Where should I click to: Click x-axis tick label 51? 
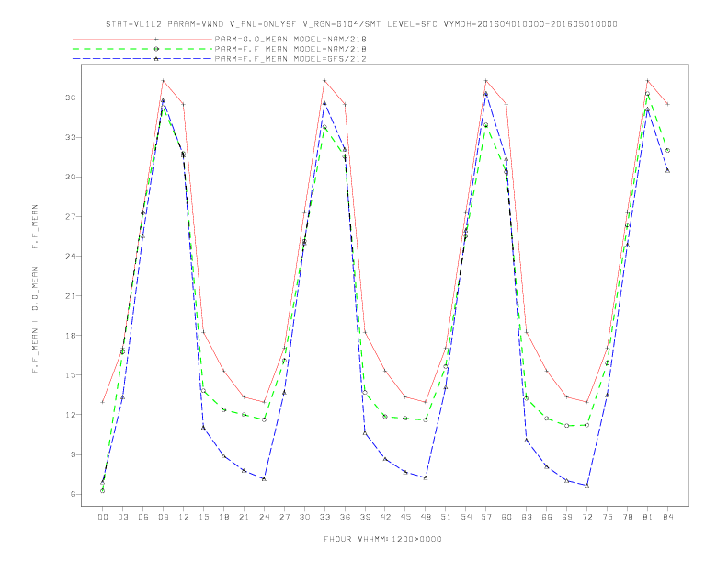coord(446,517)
